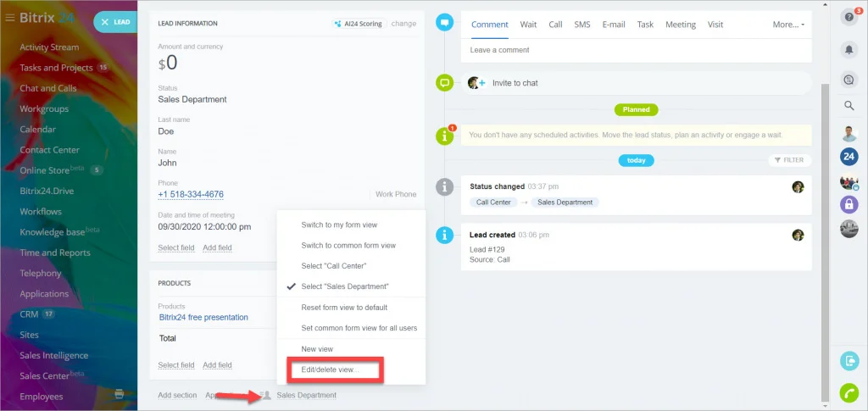This screenshot has width=868, height=411.
Task: Click the purple lock icon
Action: pyautogui.click(x=849, y=204)
